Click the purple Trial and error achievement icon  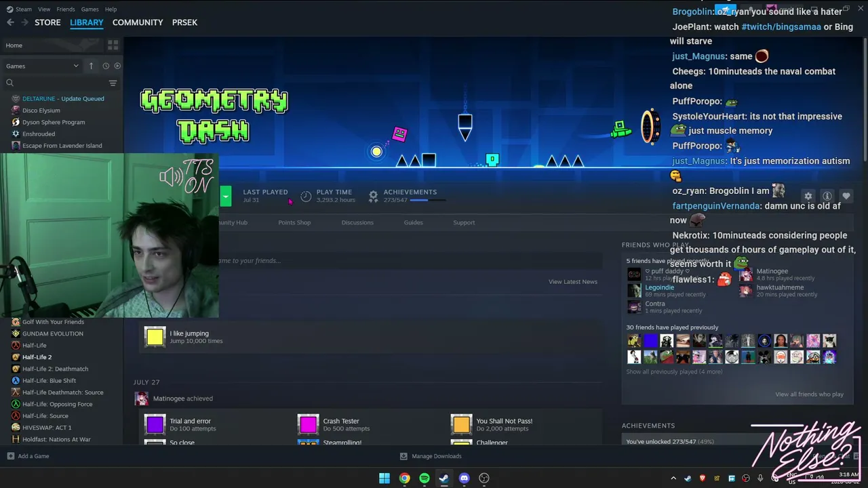click(x=155, y=424)
